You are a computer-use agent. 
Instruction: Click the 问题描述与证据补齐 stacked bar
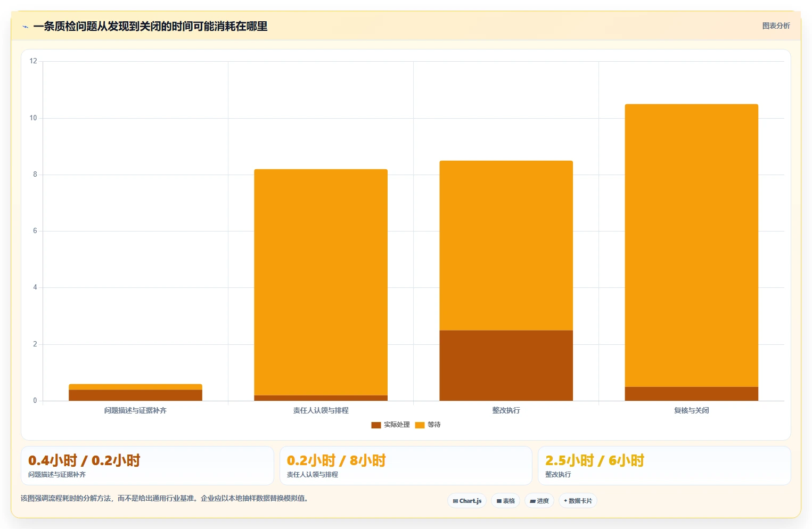tap(135, 392)
